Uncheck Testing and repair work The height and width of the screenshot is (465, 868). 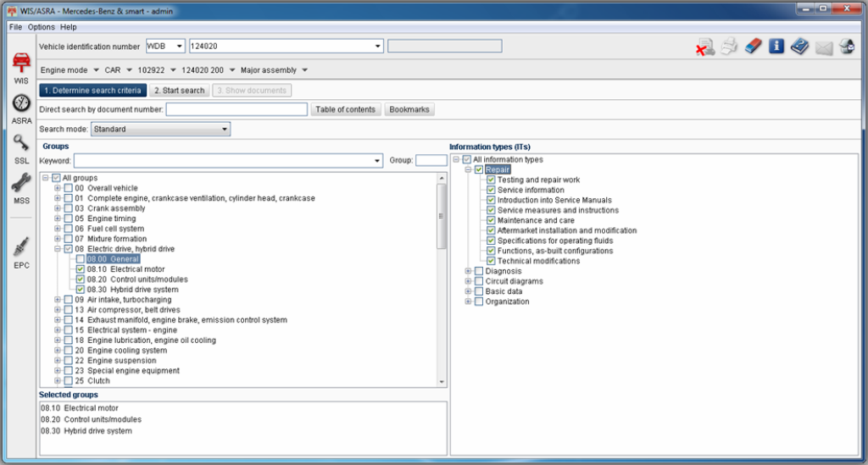coord(491,180)
